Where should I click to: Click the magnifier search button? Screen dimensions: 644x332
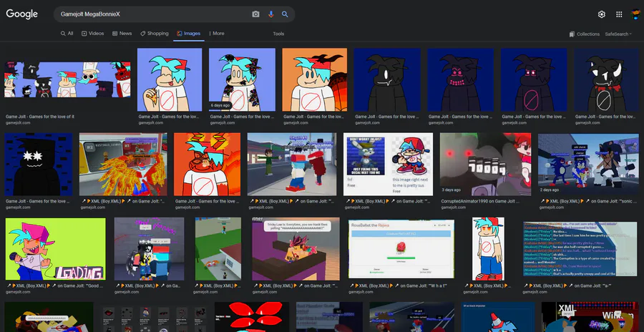point(285,14)
